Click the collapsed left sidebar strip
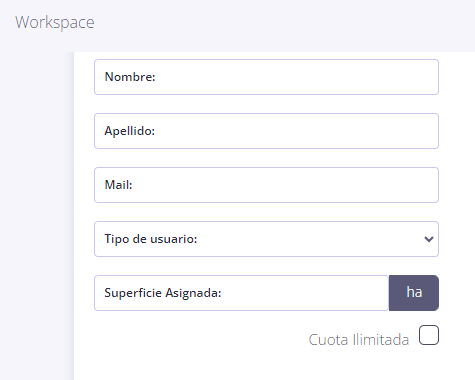Viewport: 475px width, 380px height. tap(37, 216)
